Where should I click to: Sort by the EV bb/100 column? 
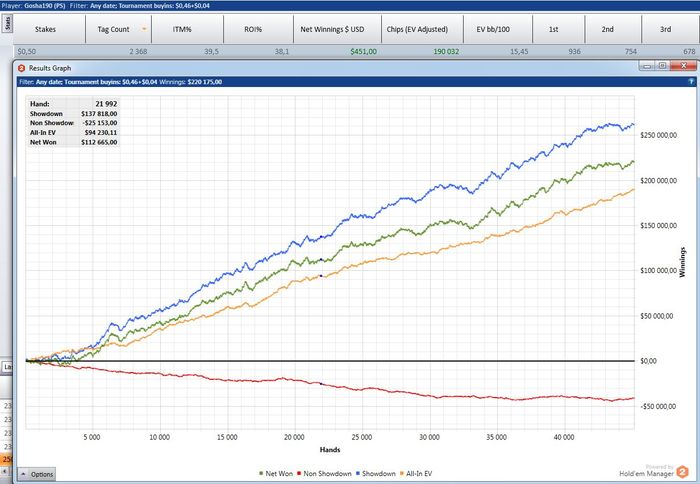point(498,29)
